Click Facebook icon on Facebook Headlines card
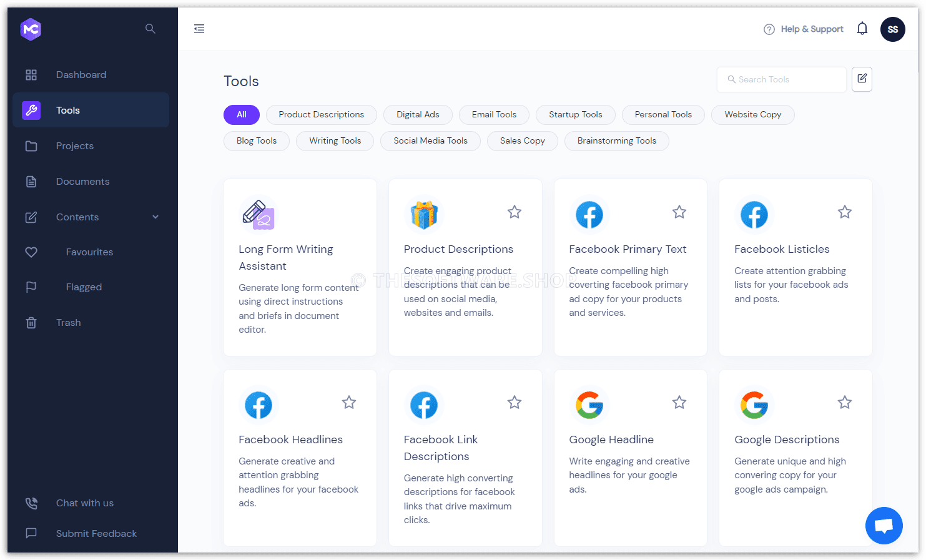This screenshot has width=926, height=560. 259,405
